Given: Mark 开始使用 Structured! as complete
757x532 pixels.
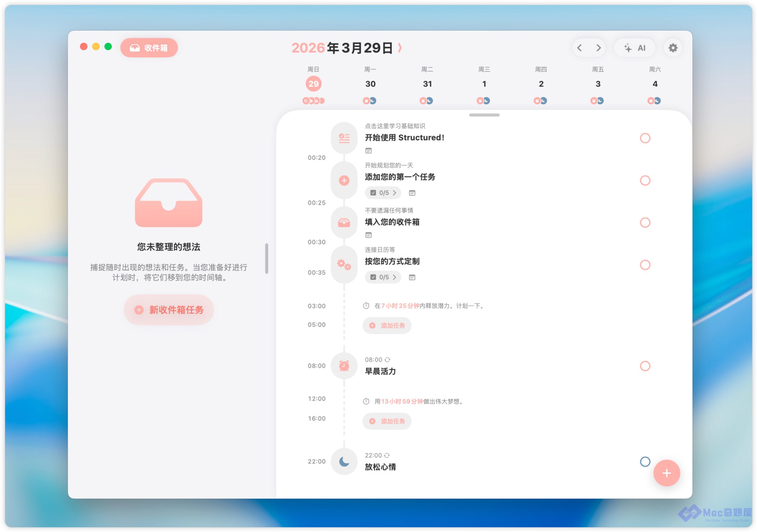Looking at the screenshot, I should 645,138.
